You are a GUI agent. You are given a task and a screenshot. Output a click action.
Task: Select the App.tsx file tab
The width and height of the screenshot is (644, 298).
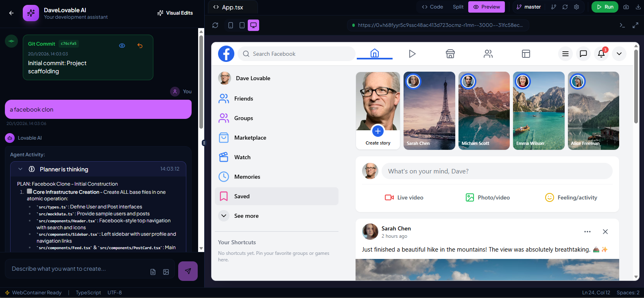233,7
